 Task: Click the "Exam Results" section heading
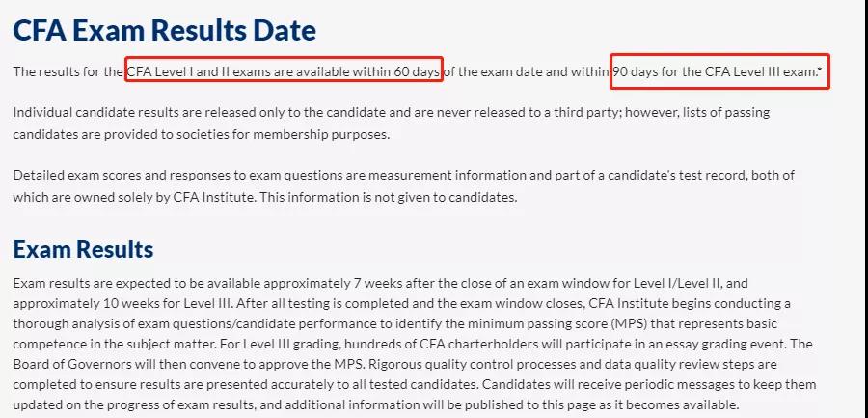pos(83,249)
